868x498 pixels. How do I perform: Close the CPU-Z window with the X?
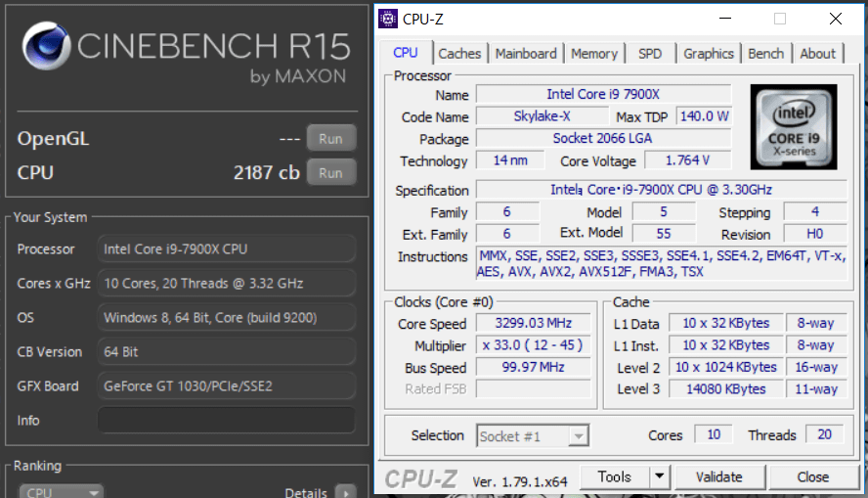(x=836, y=19)
